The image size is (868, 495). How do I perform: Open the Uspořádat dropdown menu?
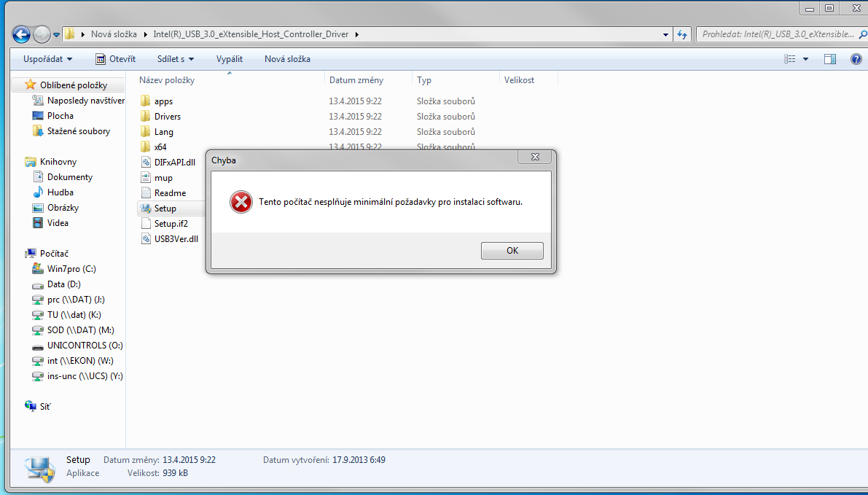tap(47, 59)
